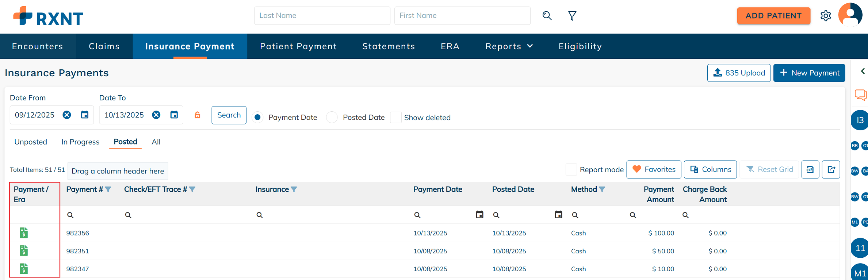Toggle the Report mode checkbox
Viewport: 868px width, 280px height.
(x=571, y=169)
